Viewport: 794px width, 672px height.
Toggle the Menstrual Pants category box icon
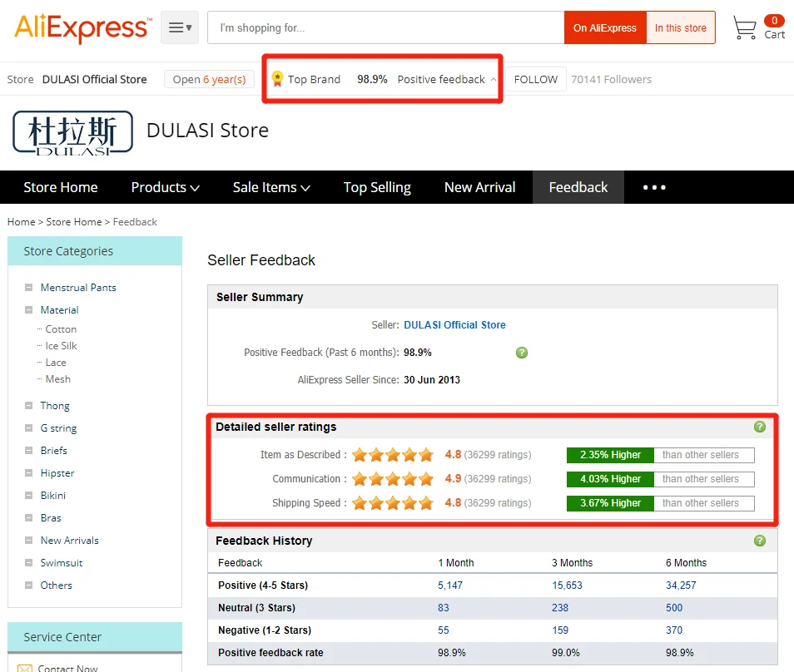click(29, 288)
